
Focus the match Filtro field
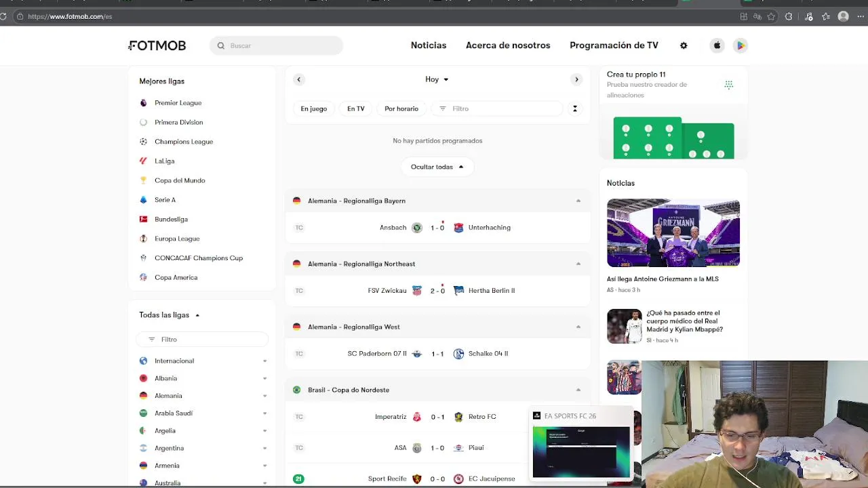tap(497, 108)
